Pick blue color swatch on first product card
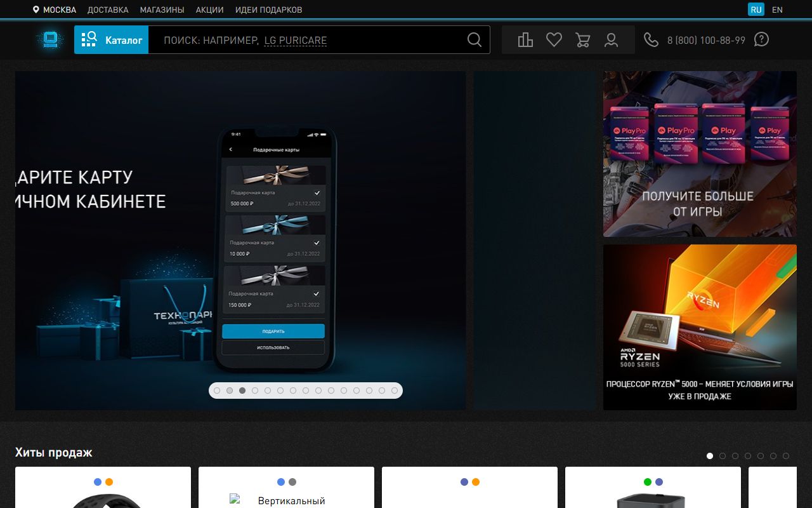The image size is (812, 508). pyautogui.click(x=98, y=482)
